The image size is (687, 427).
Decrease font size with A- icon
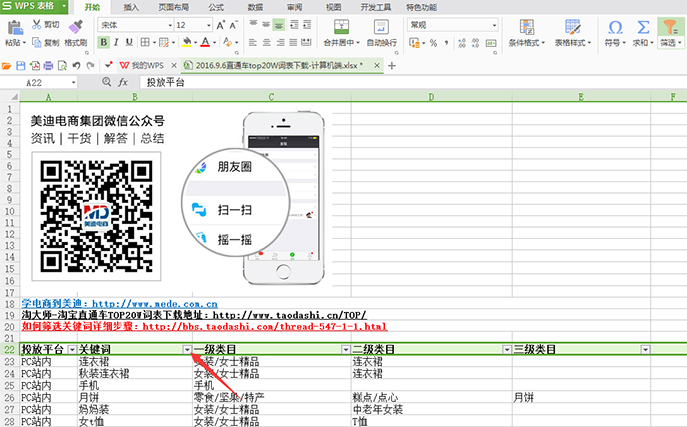[x=234, y=25]
